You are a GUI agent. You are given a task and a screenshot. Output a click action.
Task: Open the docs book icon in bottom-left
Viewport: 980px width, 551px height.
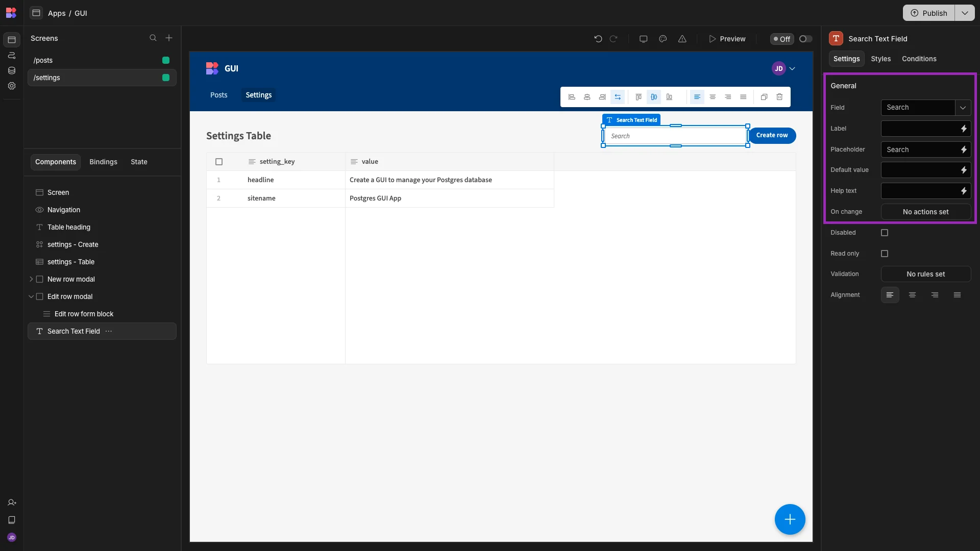(x=12, y=520)
